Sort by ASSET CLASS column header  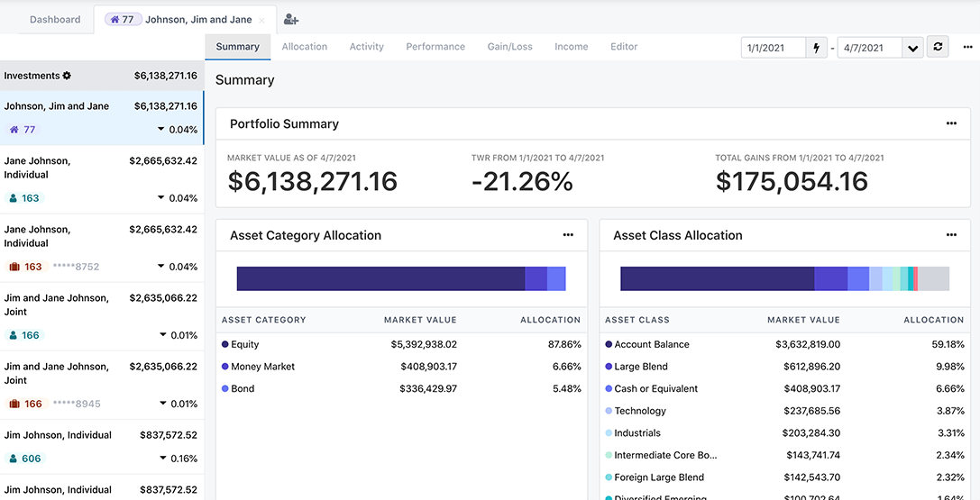(x=637, y=320)
